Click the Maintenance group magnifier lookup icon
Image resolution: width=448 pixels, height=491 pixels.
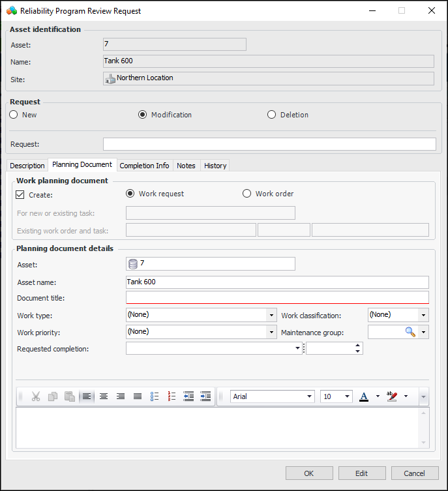[x=410, y=332]
